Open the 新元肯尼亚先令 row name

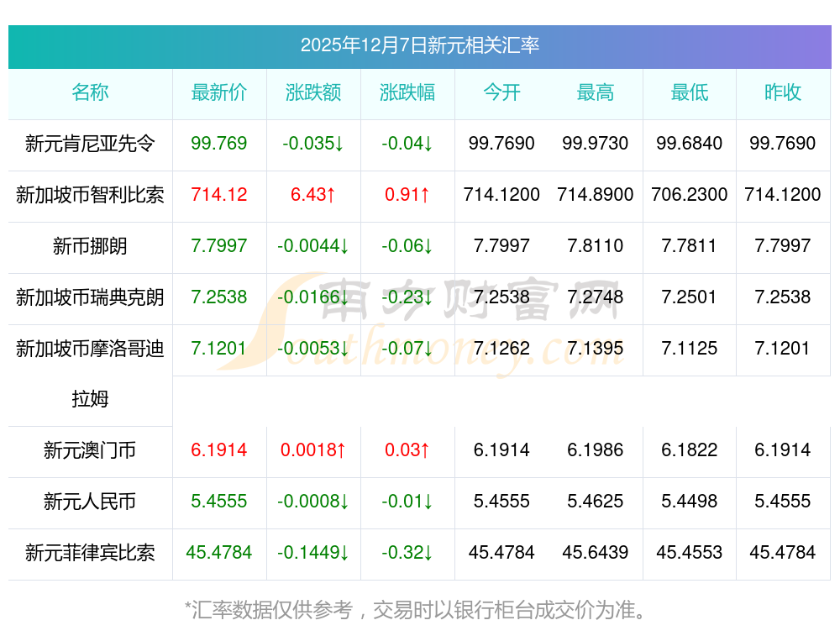90,144
